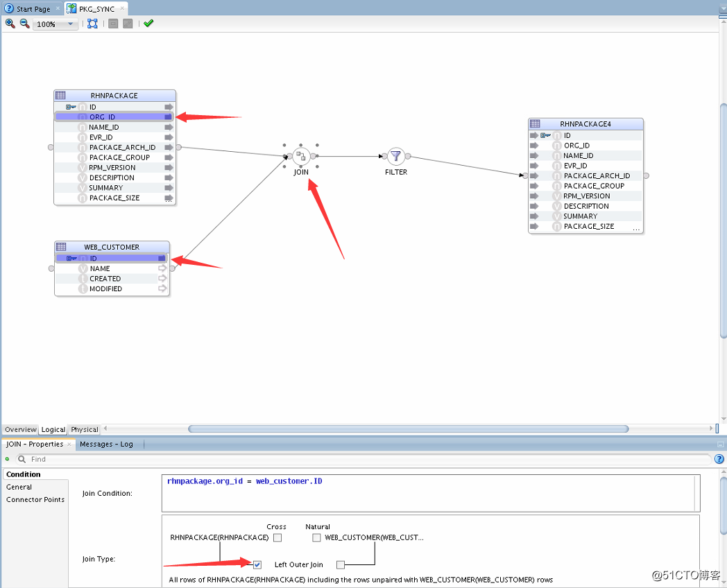This screenshot has height=588, width=727.
Task: Click input arrow of RHNPACKAGE4 ORG_ID
Action: [534, 146]
